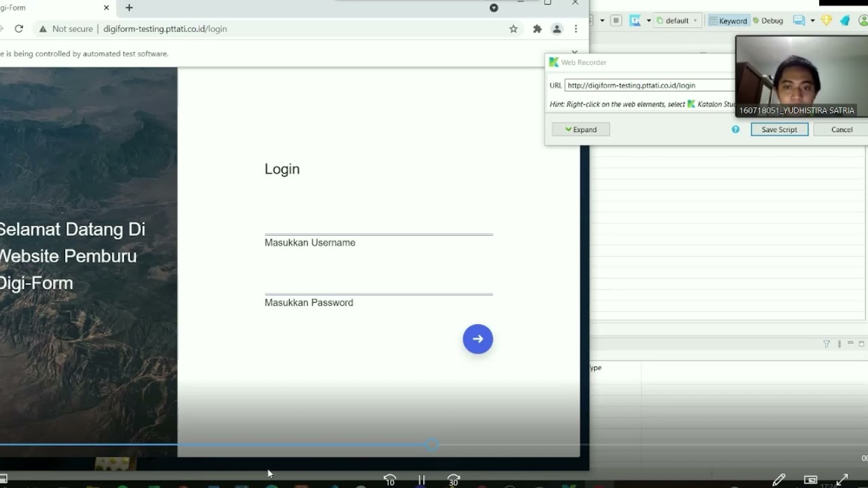Edit the Web Recorder URL field
This screenshot has height=488, width=868.
[650, 85]
